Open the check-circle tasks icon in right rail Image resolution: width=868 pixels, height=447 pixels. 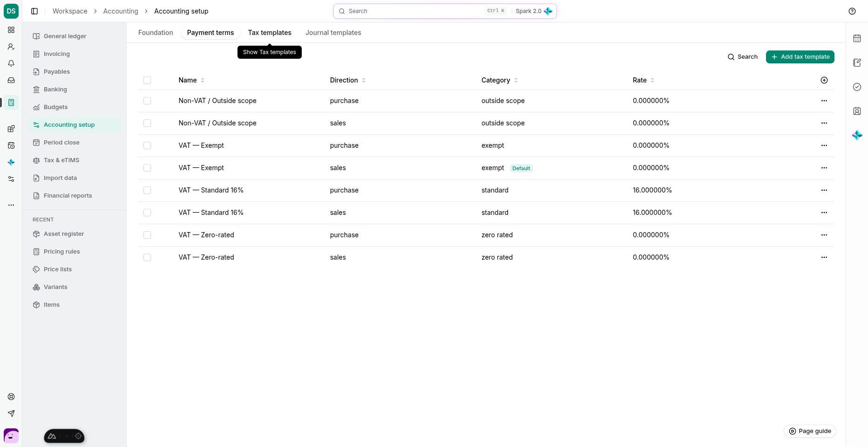[x=857, y=87]
